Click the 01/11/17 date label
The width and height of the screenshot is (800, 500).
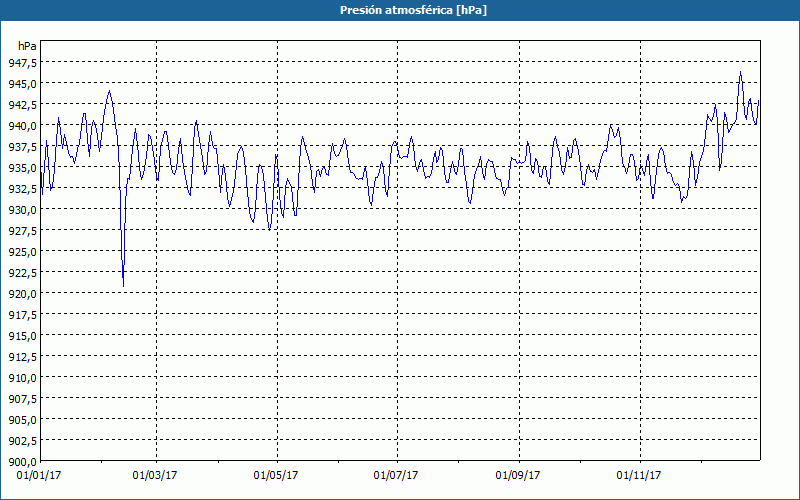(639, 475)
